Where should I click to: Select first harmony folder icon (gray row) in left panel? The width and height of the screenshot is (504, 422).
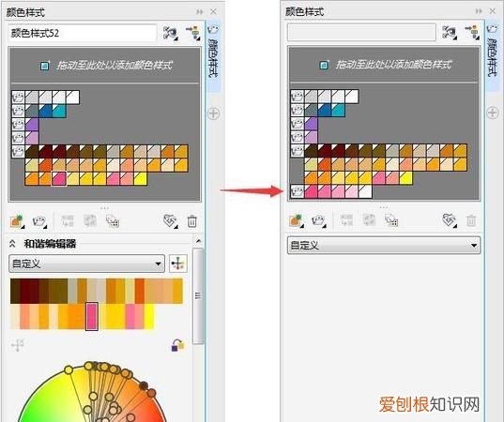[19, 98]
